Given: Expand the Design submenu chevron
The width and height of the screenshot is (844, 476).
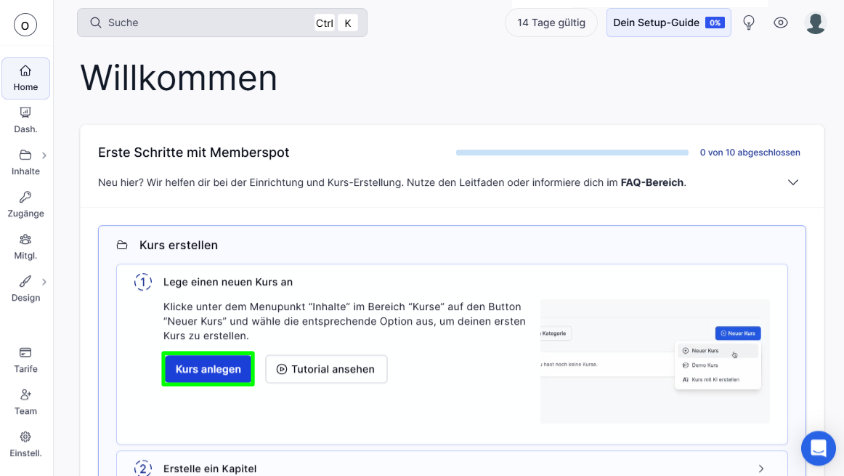Looking at the screenshot, I should click(x=44, y=282).
